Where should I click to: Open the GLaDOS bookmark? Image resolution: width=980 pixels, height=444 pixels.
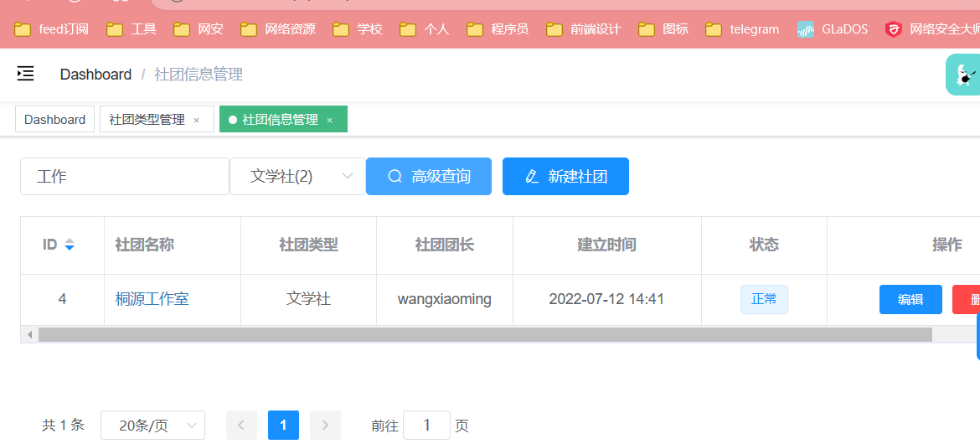834,29
